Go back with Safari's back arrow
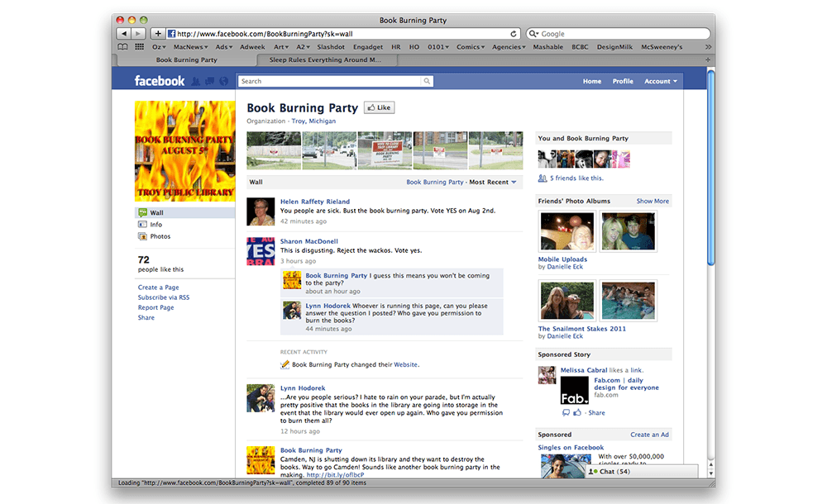Image resolution: width=827 pixels, height=504 pixels. click(123, 34)
